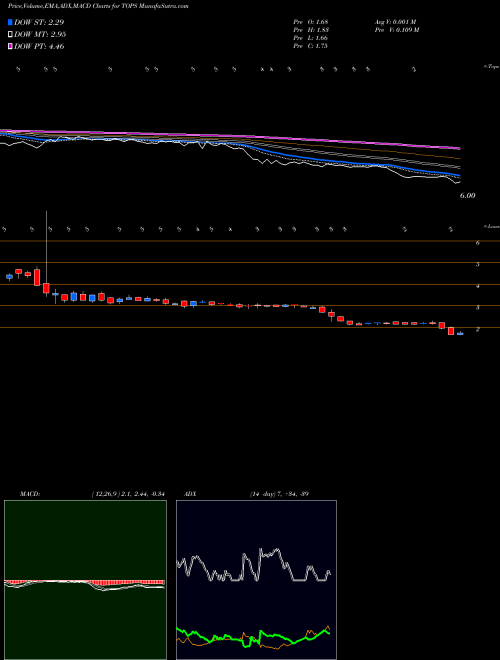Select the 'DOW PT: 4.46' legend label
This screenshot has width=500, height=660.
[39, 46]
